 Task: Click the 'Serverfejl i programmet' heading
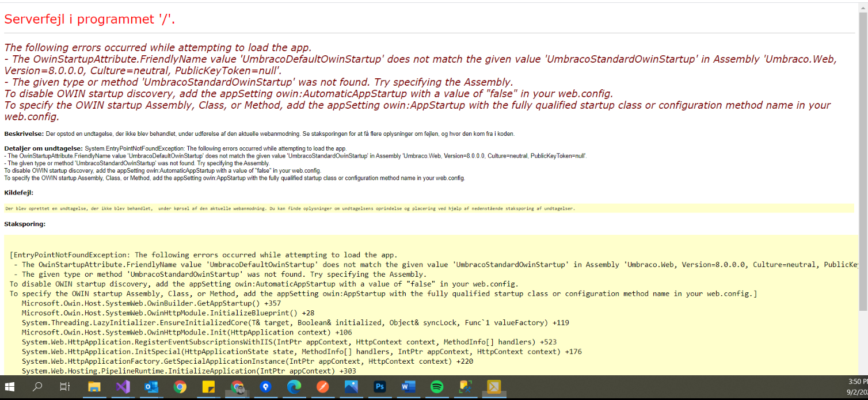90,19
